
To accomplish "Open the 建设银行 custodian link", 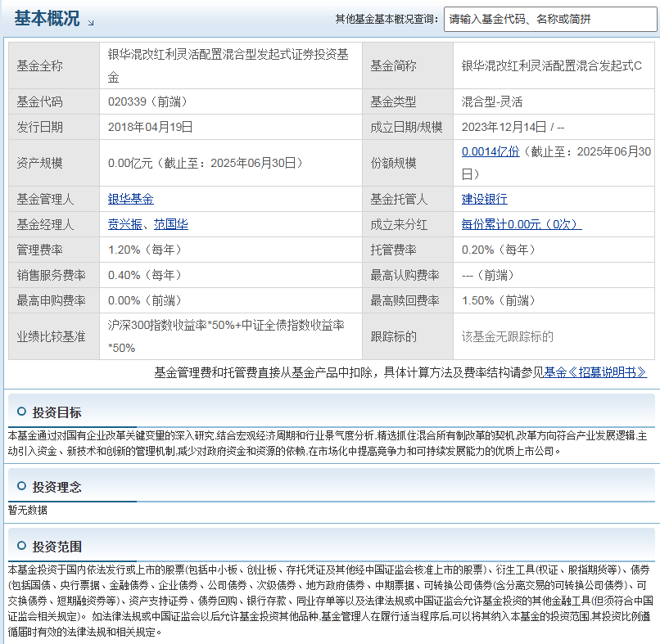I will [x=485, y=199].
